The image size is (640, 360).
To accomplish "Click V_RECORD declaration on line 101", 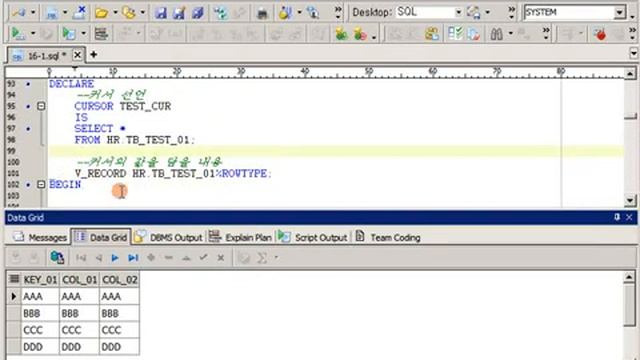I will [x=173, y=173].
